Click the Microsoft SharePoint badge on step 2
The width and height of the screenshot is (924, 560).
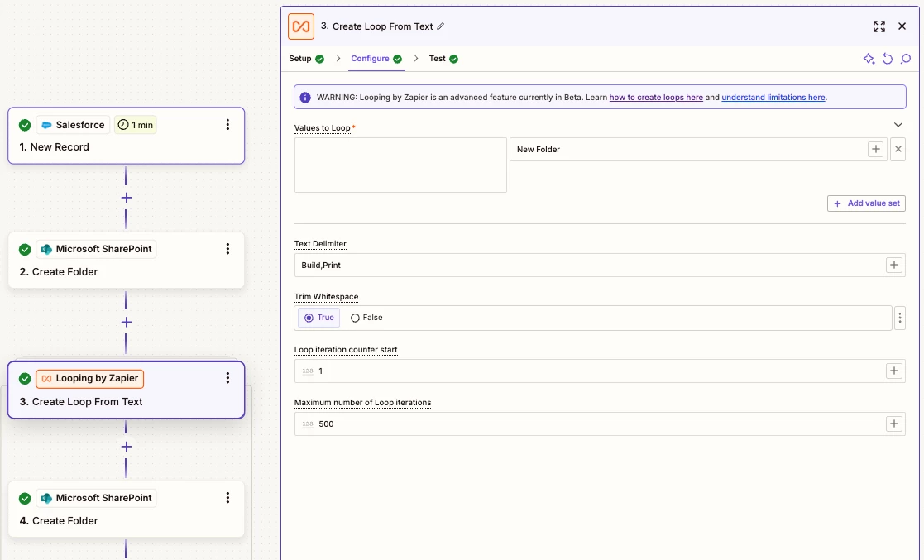97,249
